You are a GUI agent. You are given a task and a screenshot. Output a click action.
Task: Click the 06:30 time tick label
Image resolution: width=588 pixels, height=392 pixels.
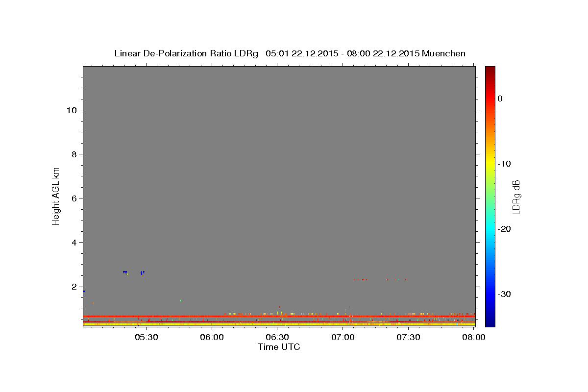tap(277, 337)
